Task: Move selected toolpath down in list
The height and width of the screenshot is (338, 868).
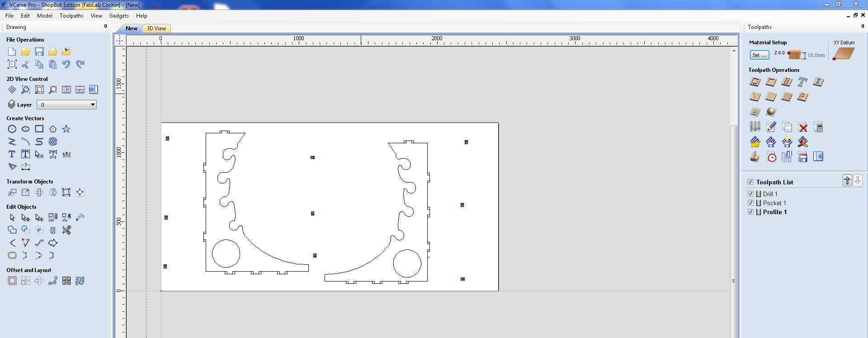Action: point(858,181)
